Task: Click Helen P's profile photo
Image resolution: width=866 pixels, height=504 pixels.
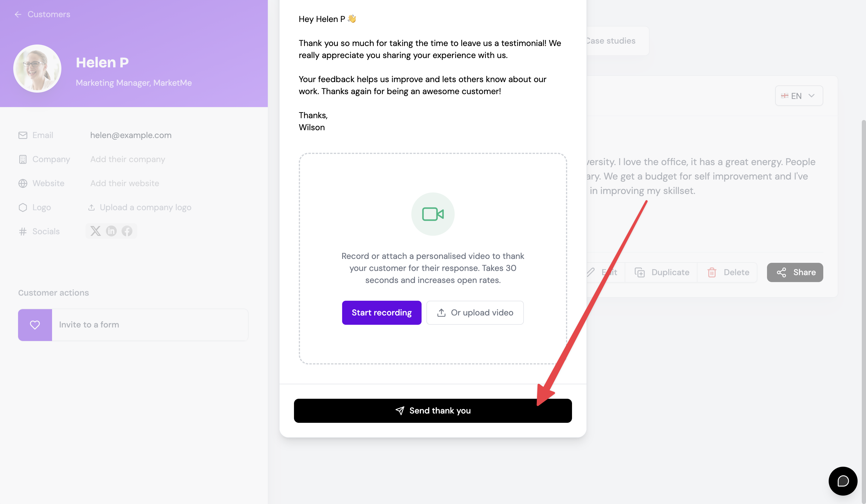Action: point(37,69)
